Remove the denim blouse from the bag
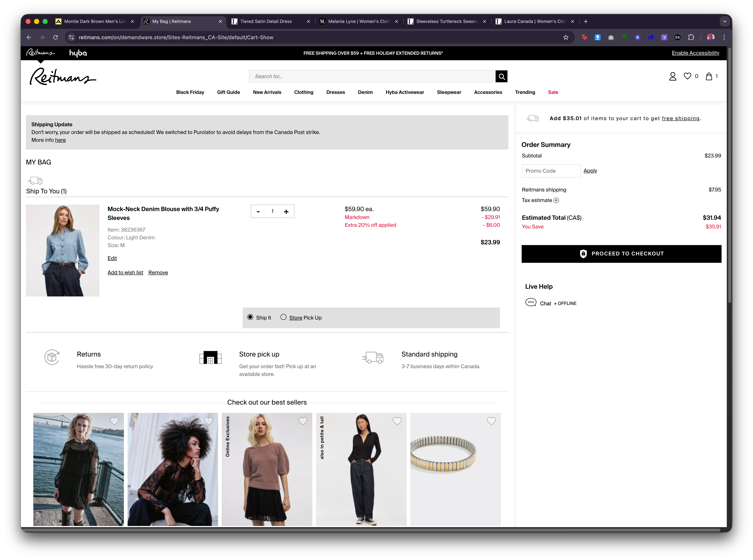This screenshot has width=753, height=560. (x=158, y=273)
